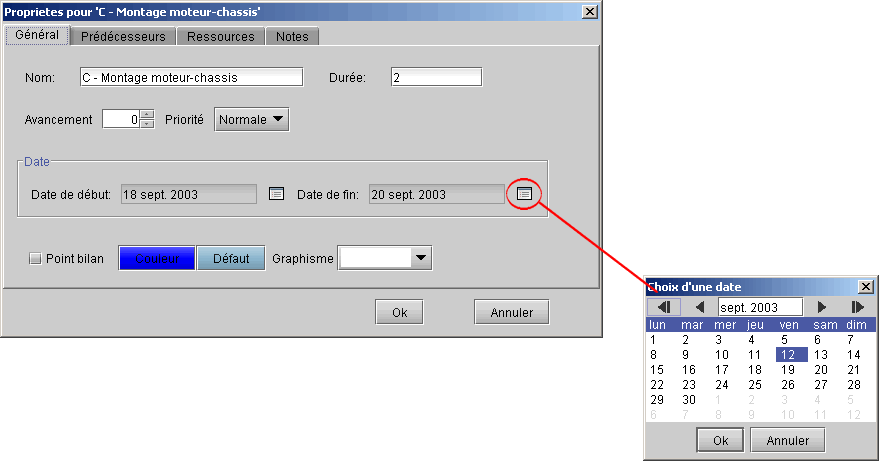Viewport: 879px width, 461px height.
Task: Click Annuler in the date chooser
Action: (787, 439)
